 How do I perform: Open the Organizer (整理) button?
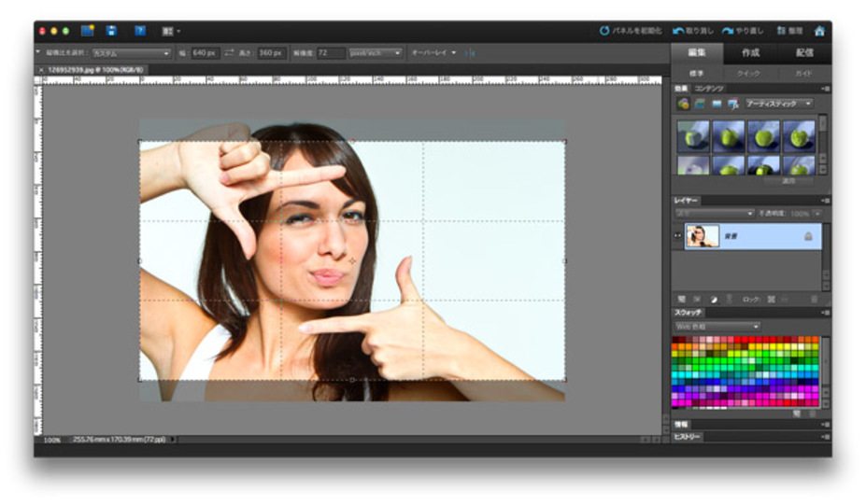[x=789, y=31]
